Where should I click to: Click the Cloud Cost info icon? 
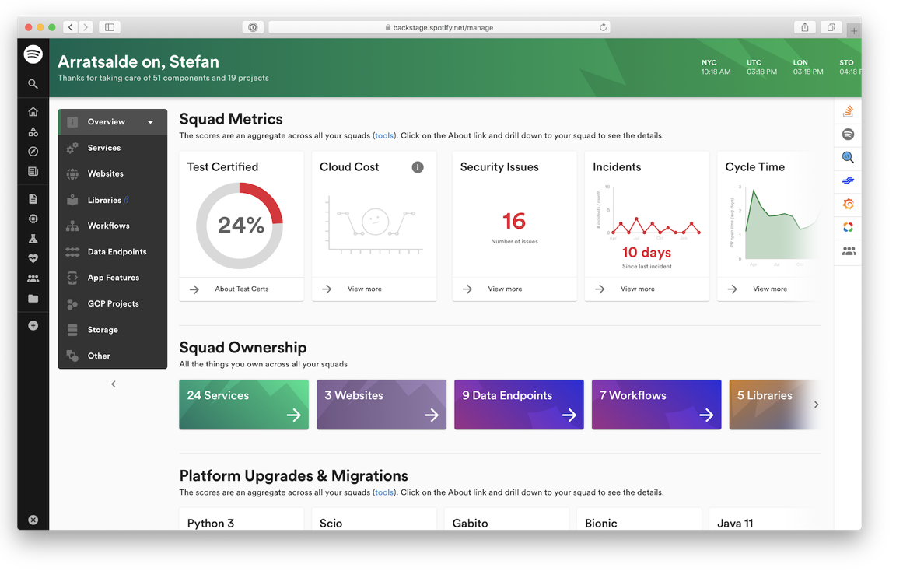(x=417, y=167)
